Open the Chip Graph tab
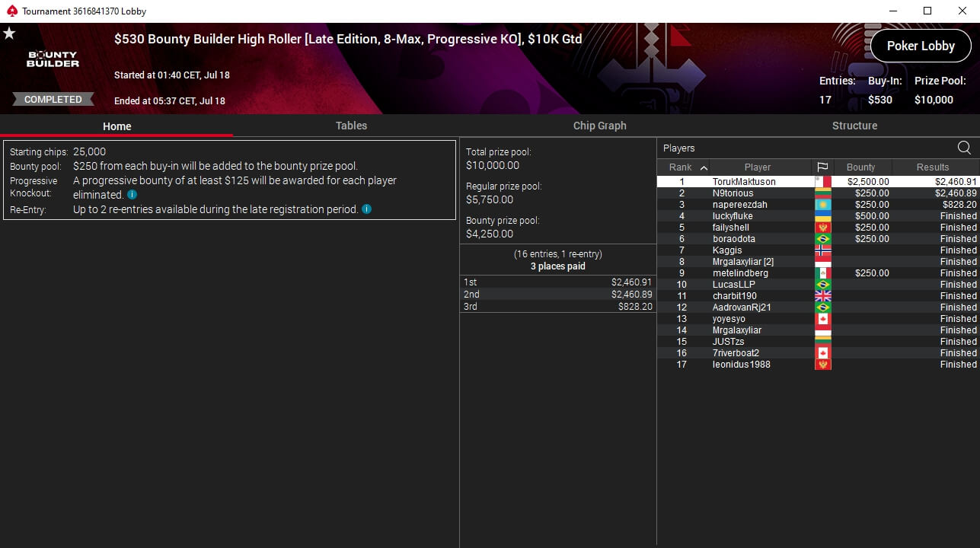 tap(599, 126)
